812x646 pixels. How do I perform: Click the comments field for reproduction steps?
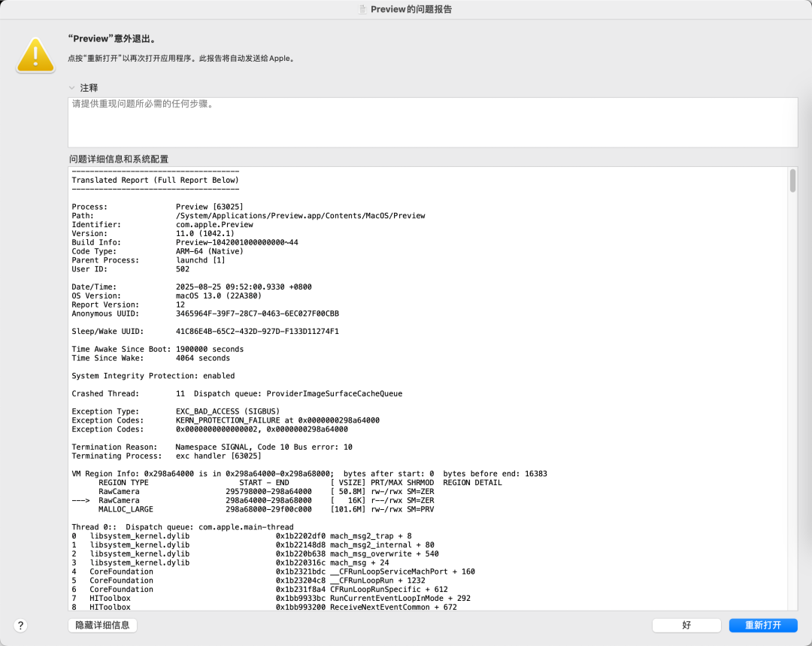tap(432, 123)
